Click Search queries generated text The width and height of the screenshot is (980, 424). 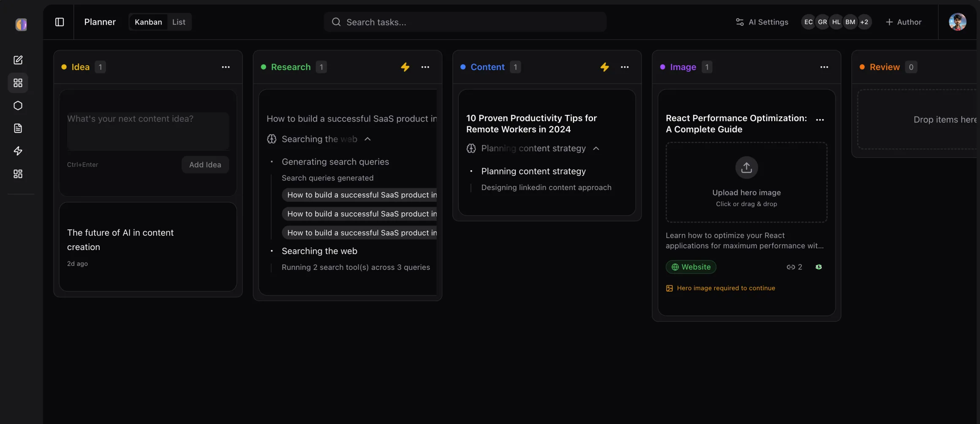(327, 178)
